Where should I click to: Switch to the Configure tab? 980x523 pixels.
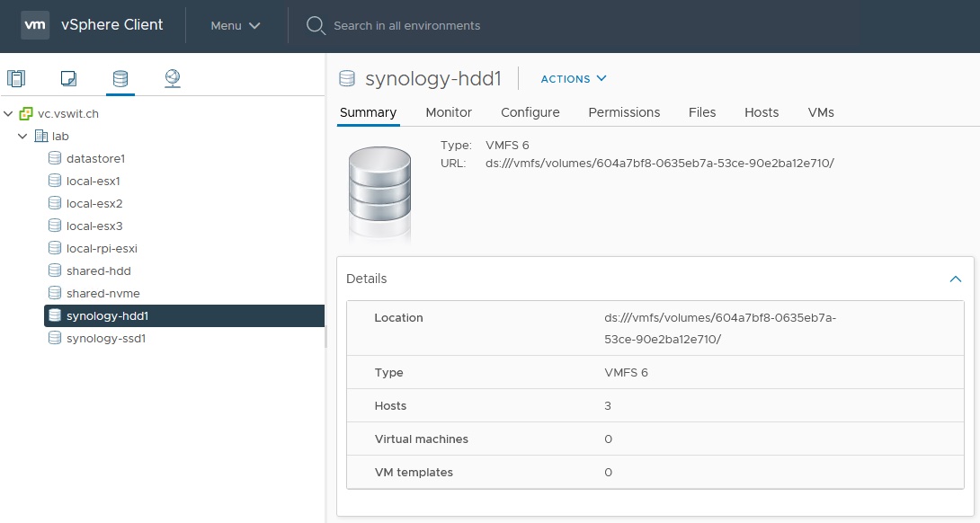point(530,112)
